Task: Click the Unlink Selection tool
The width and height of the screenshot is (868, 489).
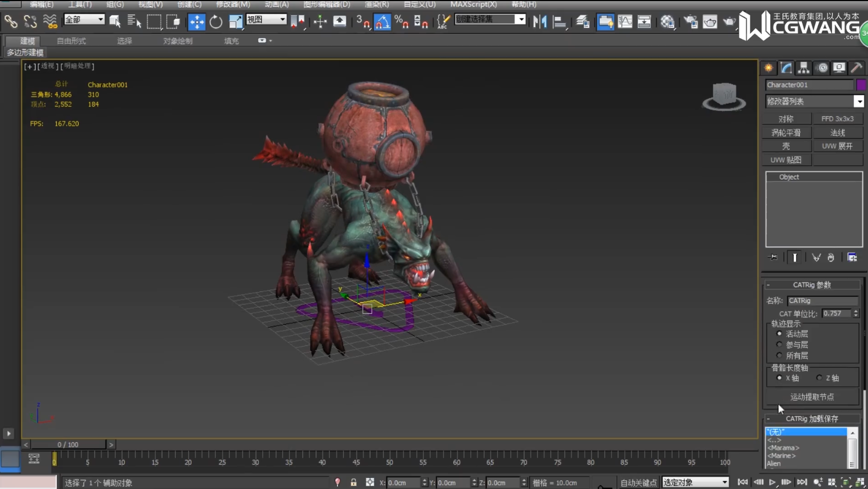Action: click(30, 21)
